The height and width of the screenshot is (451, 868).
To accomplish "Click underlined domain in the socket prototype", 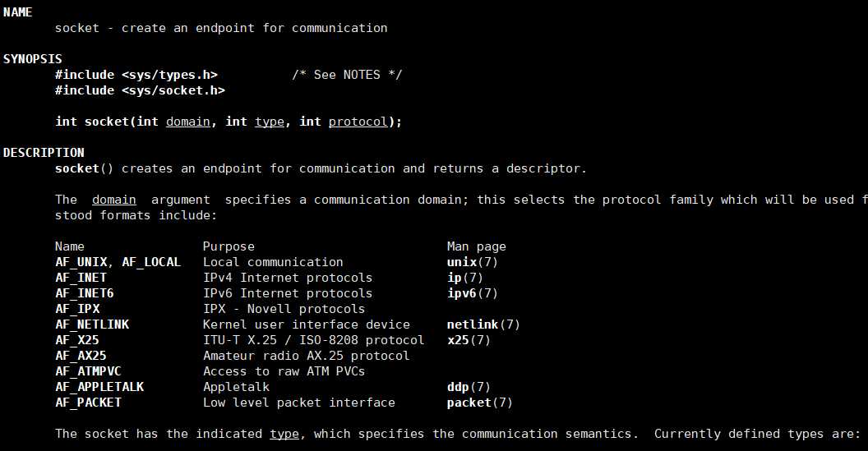I will click(187, 122).
